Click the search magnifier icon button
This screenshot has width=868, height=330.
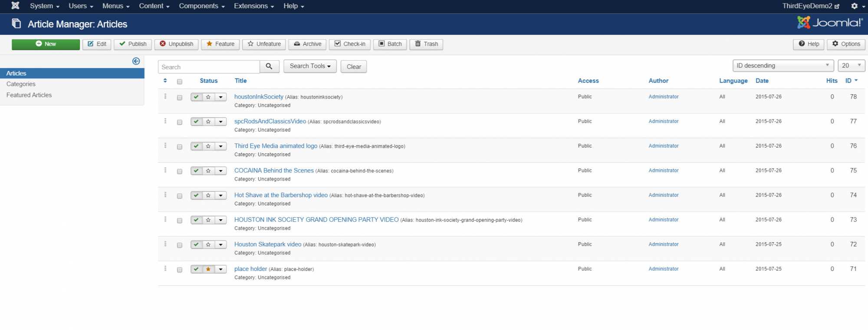point(269,66)
